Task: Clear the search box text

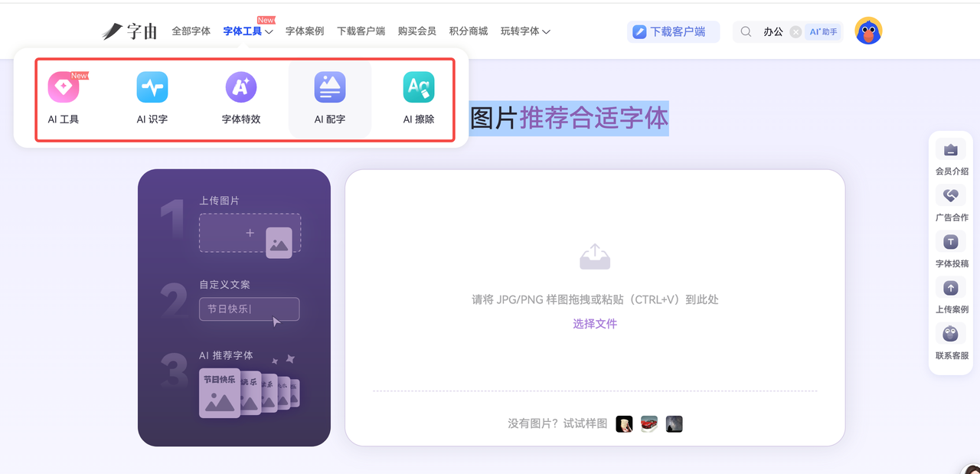Action: pos(795,32)
